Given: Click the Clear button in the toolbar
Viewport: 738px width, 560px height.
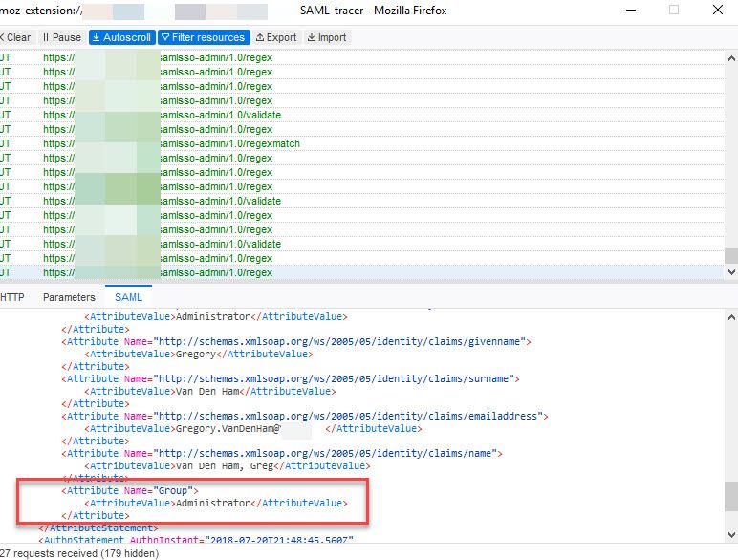Looking at the screenshot, I should point(16,37).
